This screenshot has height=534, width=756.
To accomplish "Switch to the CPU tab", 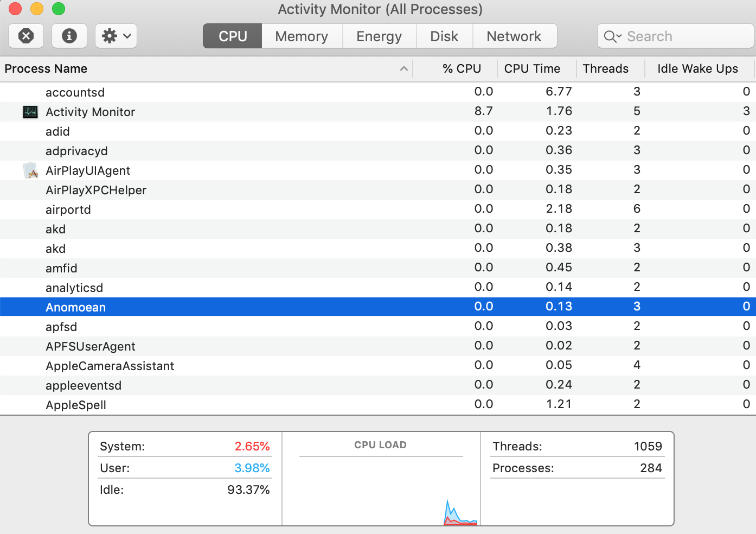I will click(233, 36).
